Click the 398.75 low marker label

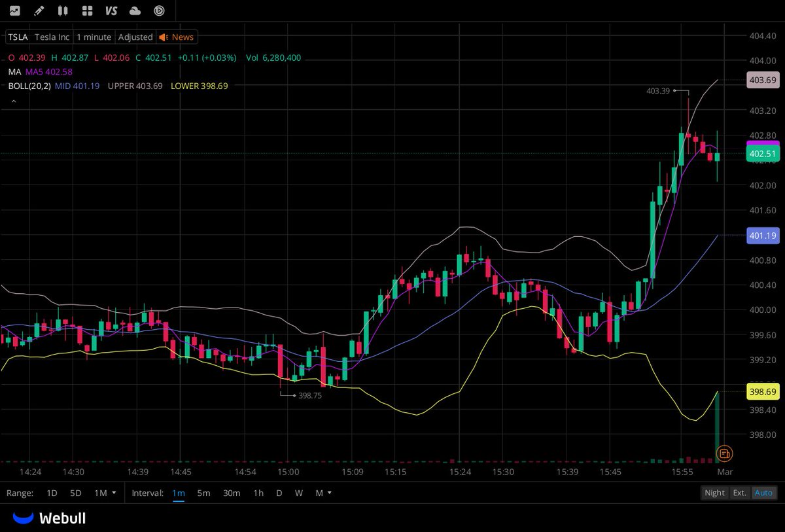310,395
